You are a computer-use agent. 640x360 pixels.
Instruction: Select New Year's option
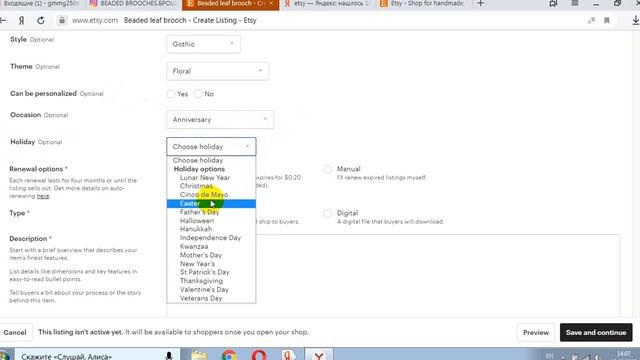pyautogui.click(x=211, y=264)
